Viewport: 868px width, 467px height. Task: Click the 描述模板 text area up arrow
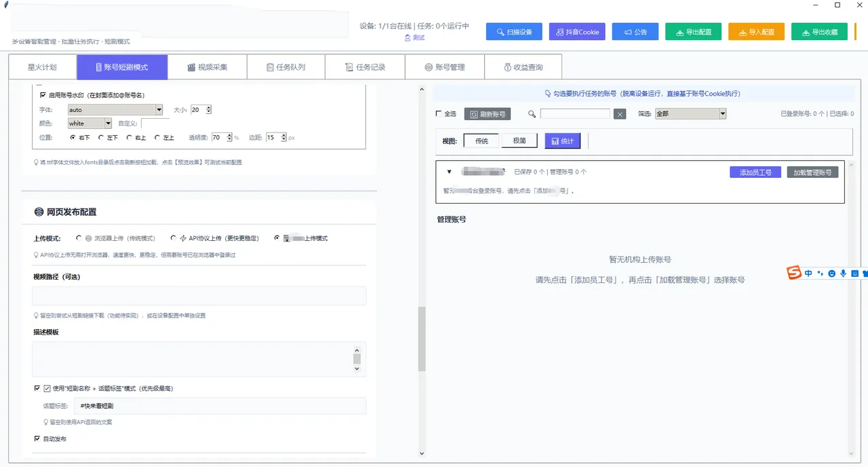click(357, 349)
